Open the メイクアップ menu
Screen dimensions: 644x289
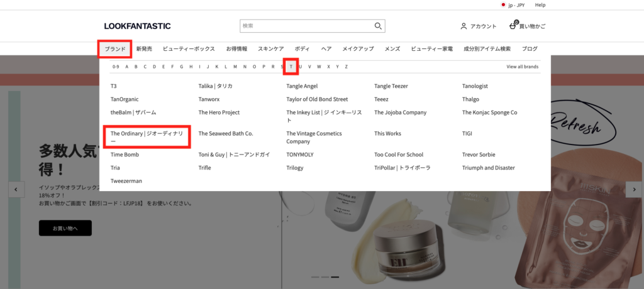click(358, 49)
